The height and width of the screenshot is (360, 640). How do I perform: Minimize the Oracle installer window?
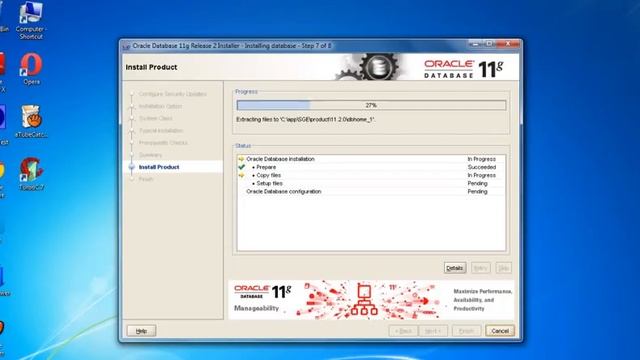[474, 44]
